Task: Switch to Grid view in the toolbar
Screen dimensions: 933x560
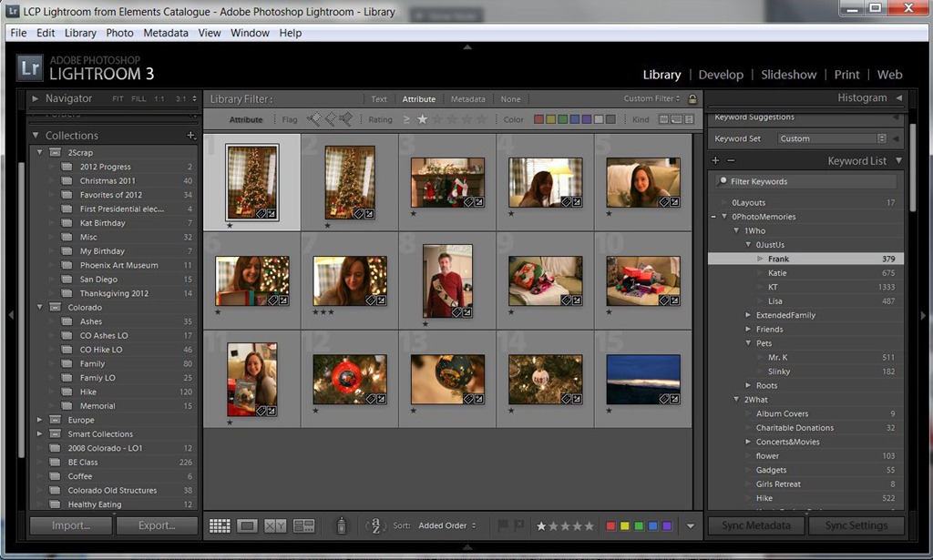Action: pos(220,525)
